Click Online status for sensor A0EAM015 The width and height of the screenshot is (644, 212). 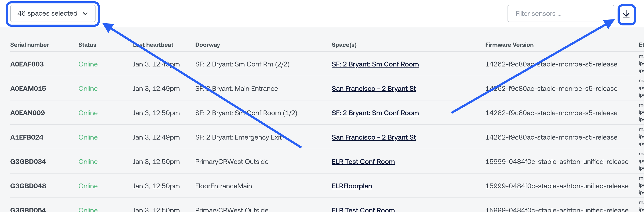[x=88, y=88]
